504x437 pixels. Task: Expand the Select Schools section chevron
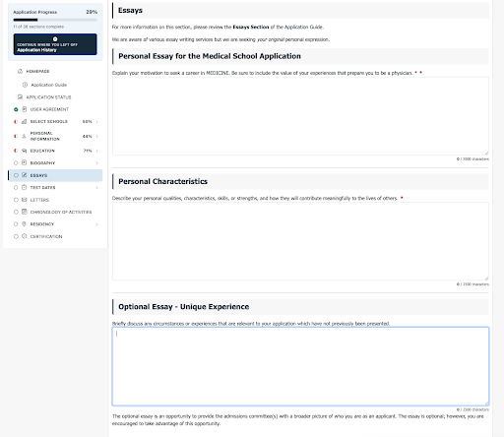[x=96, y=122]
